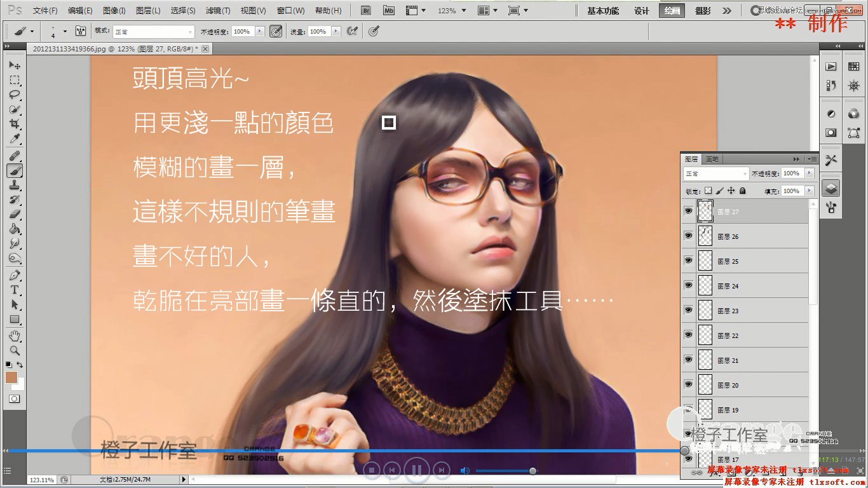The width and height of the screenshot is (868, 488).
Task: Hide layer 图层 22
Action: coord(689,335)
